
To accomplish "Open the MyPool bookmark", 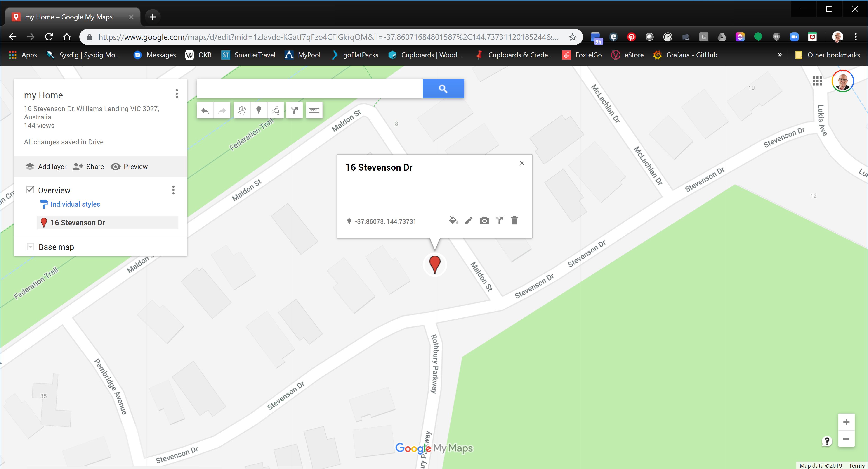I will click(303, 55).
